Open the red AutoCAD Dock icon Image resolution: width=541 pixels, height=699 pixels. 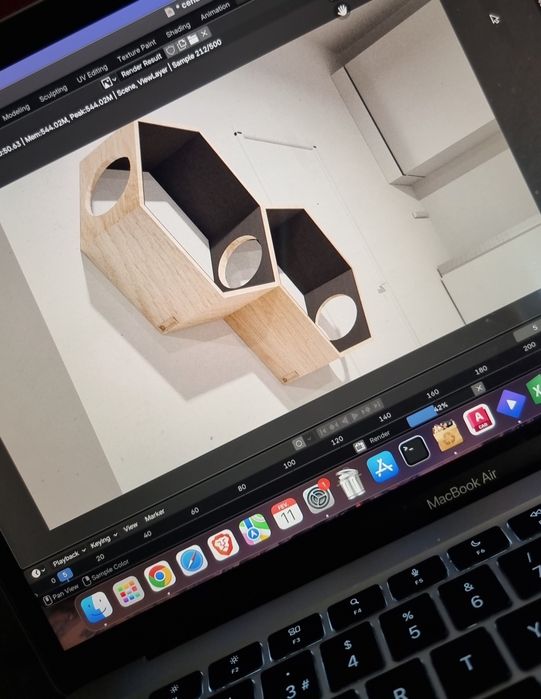479,419
